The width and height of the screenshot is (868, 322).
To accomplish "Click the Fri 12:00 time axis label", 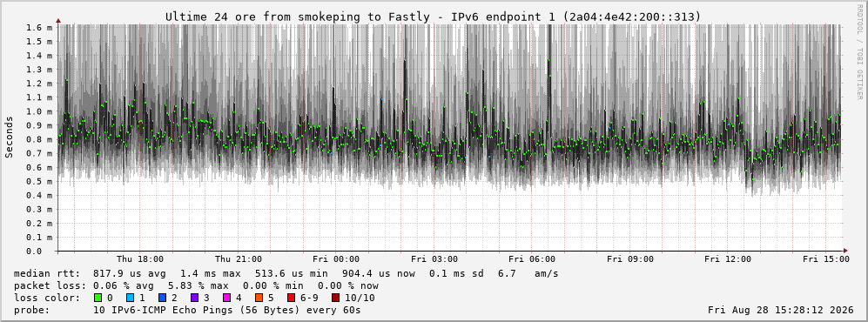I will pyautogui.click(x=728, y=259).
